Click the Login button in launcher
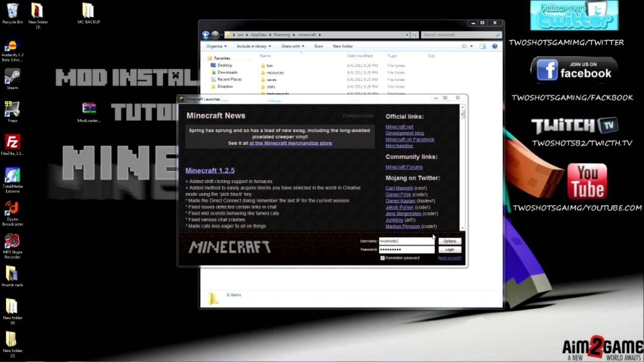This screenshot has height=362, width=644. pyautogui.click(x=449, y=249)
